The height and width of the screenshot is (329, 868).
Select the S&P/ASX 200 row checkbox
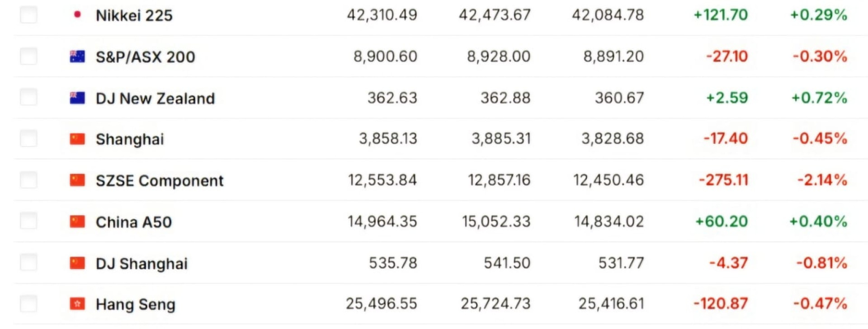28,56
